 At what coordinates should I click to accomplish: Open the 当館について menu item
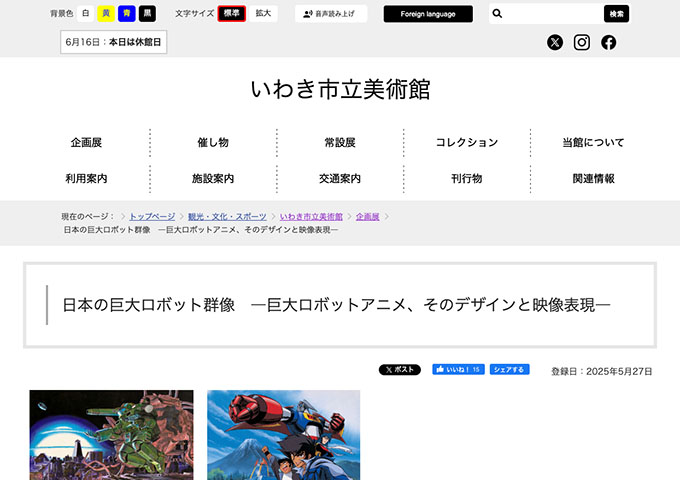[593, 142]
